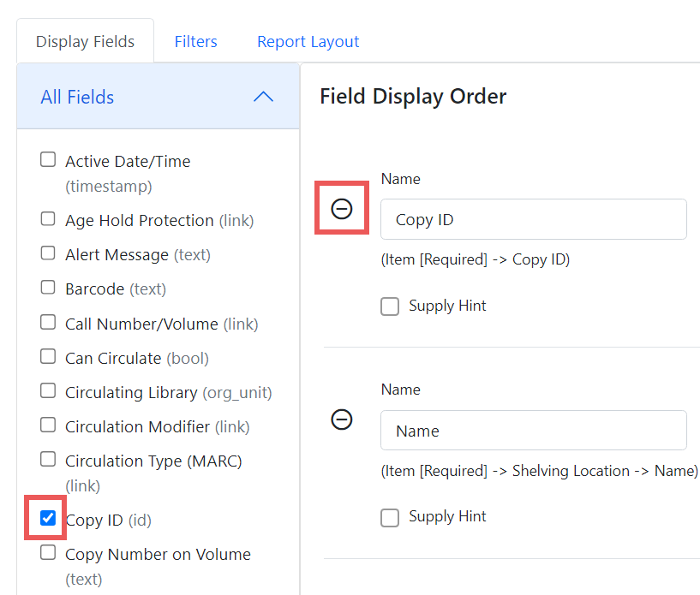The image size is (700, 595).
Task: Edit the Name text box showing Name
Action: pos(533,430)
